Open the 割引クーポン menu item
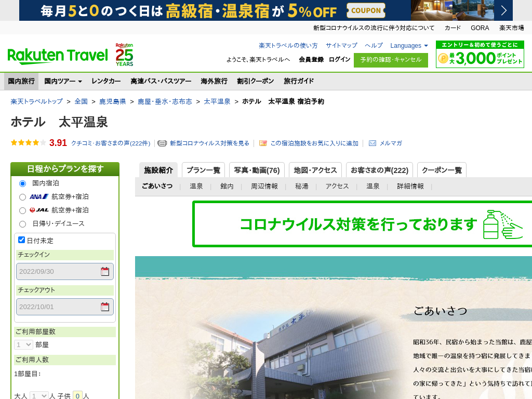The width and height of the screenshot is (532, 399). click(256, 81)
